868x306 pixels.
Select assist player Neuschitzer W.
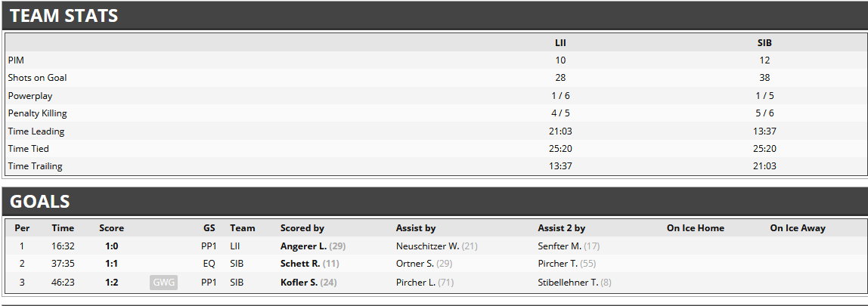point(427,246)
